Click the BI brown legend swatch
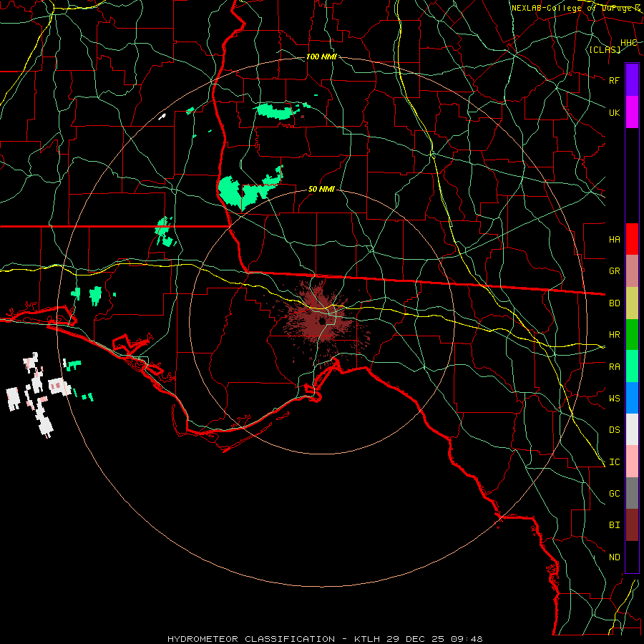Image resolution: width=644 pixels, height=644 pixels. point(632,525)
